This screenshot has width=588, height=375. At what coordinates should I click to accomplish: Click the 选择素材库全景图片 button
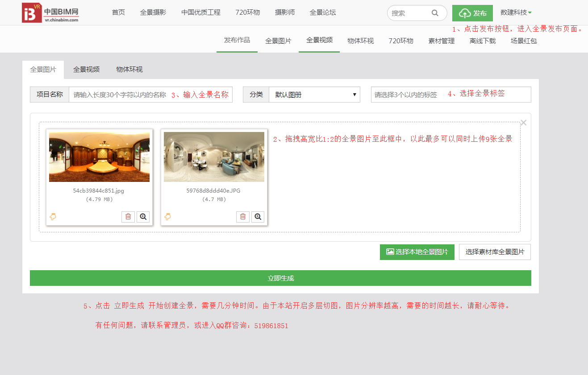point(495,252)
